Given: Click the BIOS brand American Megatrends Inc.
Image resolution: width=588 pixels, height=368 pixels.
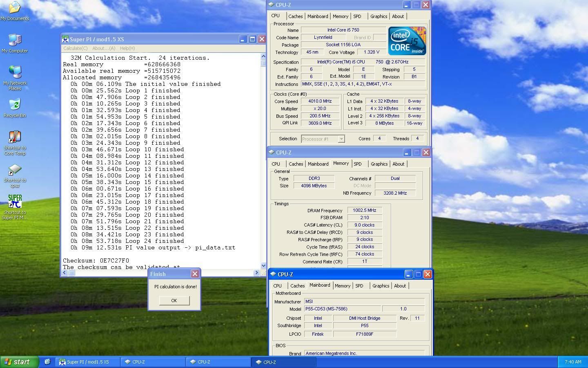Looking at the screenshot, I should (364, 353).
